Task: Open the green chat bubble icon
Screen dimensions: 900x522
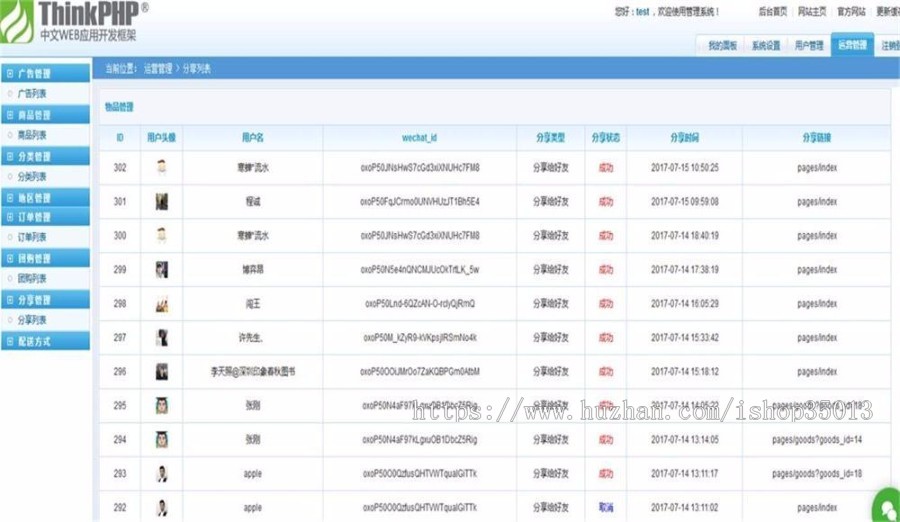Action: [887, 506]
